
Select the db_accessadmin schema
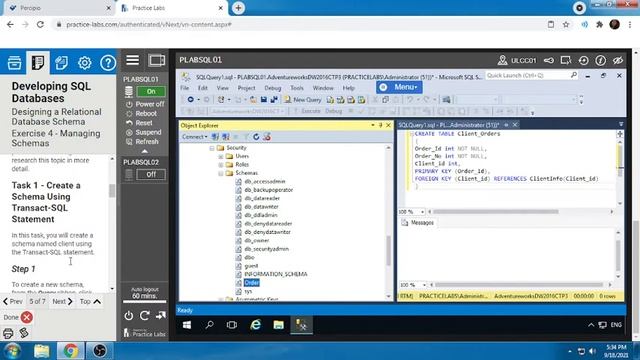pos(264,181)
